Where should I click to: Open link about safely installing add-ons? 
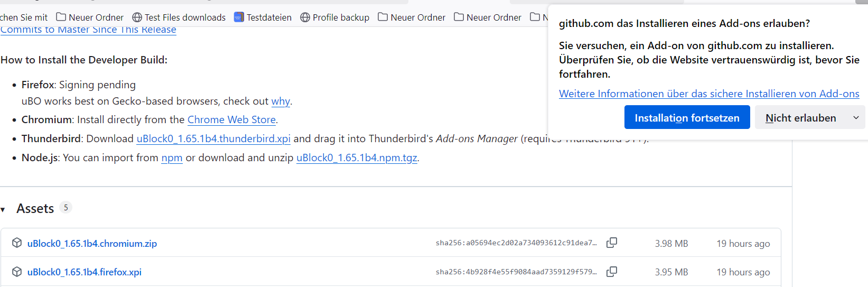tap(709, 94)
